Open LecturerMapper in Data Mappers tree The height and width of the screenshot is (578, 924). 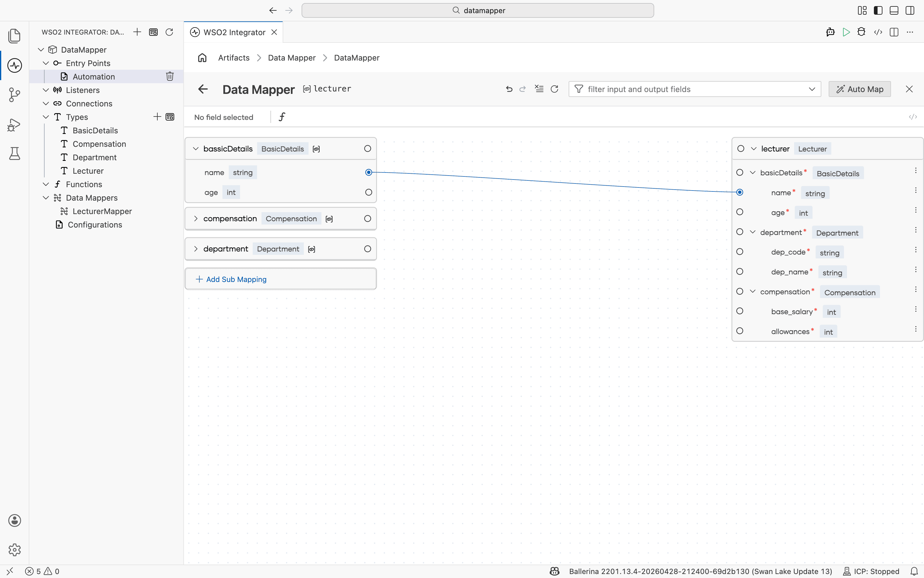[102, 211]
